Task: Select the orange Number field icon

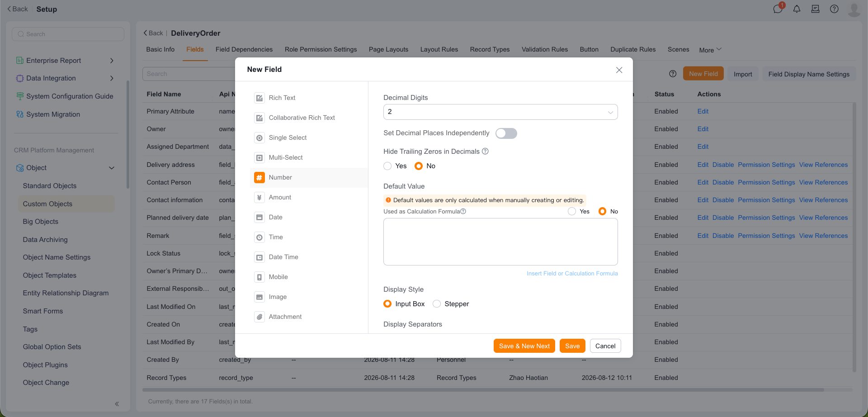Action: click(259, 177)
